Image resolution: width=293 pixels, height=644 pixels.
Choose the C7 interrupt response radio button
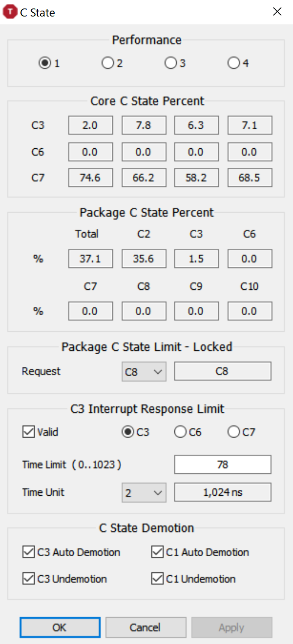tap(234, 432)
